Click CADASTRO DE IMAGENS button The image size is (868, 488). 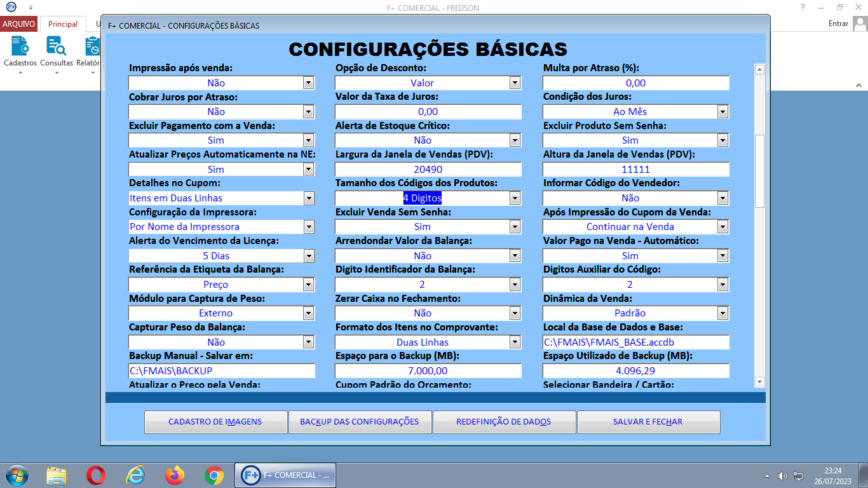coord(215,422)
